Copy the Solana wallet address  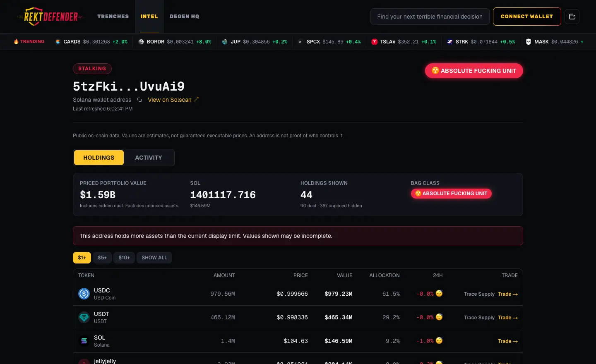pos(139,100)
